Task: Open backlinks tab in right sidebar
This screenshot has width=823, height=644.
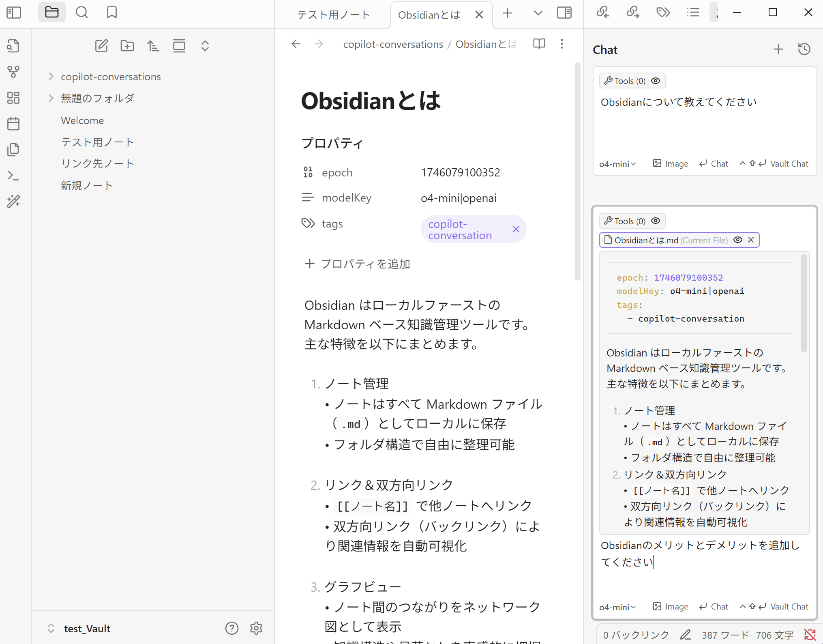Action: point(603,13)
